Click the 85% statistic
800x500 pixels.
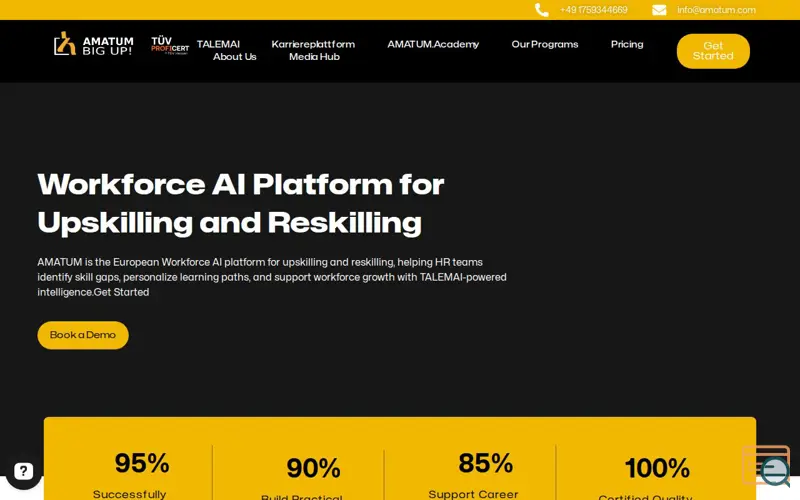485,463
